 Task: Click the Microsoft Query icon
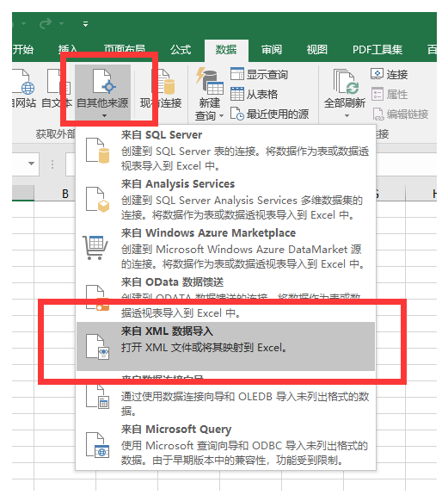[98, 445]
